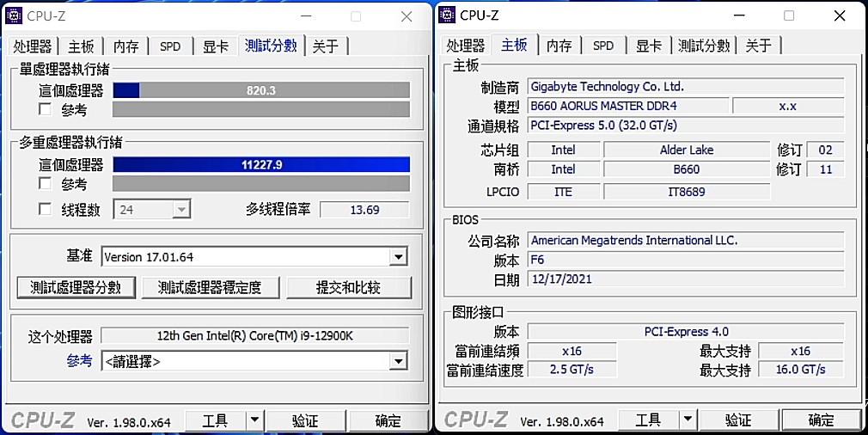Open 关于 tab in left window

(326, 46)
